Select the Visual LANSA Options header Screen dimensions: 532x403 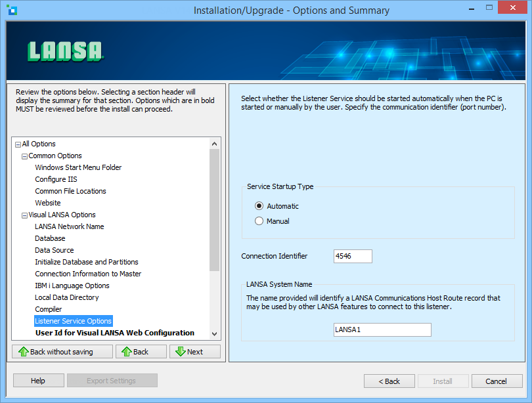click(62, 215)
